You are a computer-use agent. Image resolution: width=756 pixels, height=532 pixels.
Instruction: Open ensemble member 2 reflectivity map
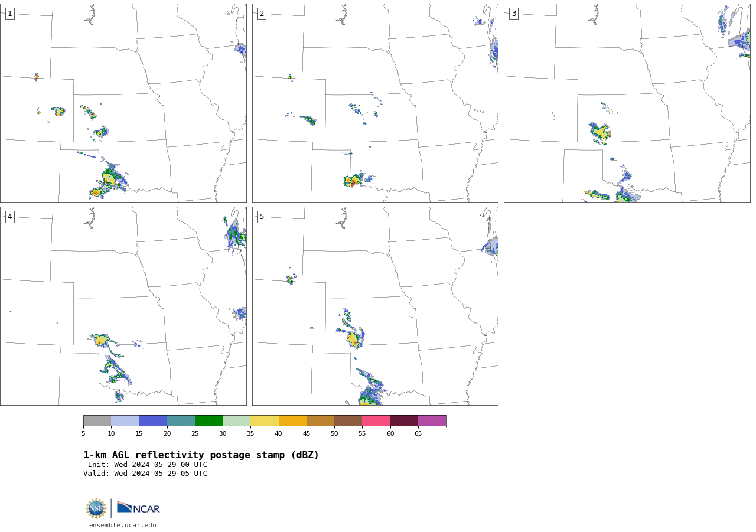point(375,103)
